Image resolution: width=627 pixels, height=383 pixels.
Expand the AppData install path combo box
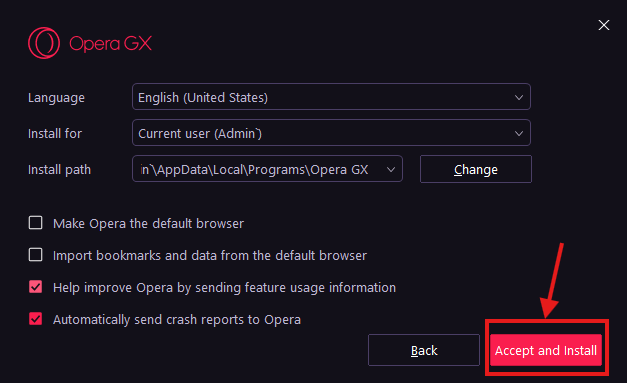[x=267, y=169]
